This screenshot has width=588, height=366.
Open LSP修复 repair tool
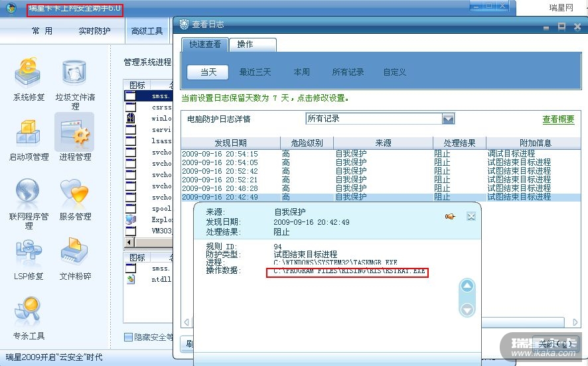(29, 260)
